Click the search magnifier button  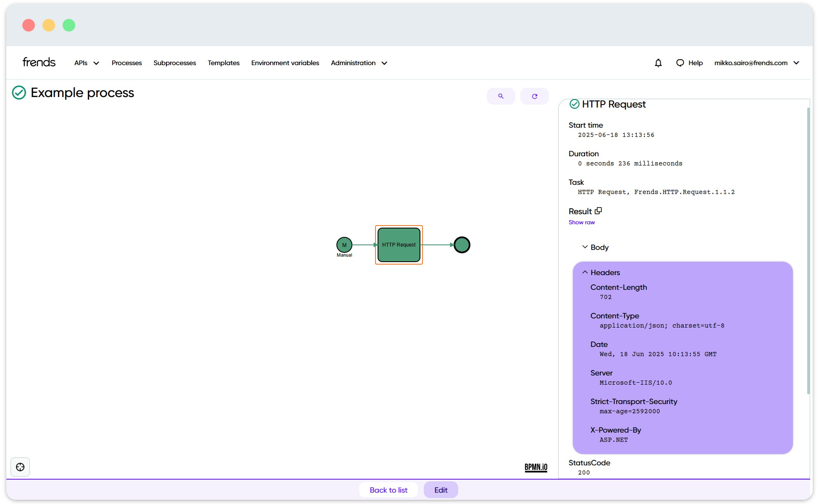[x=501, y=96]
